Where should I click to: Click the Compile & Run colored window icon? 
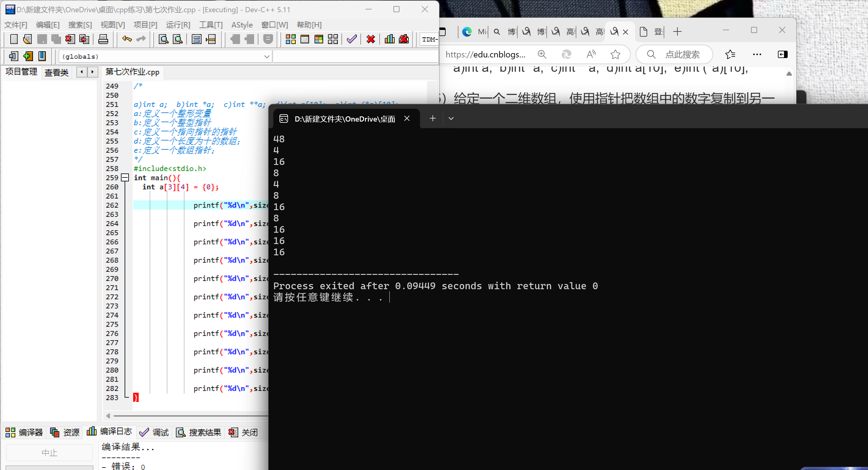coord(319,39)
